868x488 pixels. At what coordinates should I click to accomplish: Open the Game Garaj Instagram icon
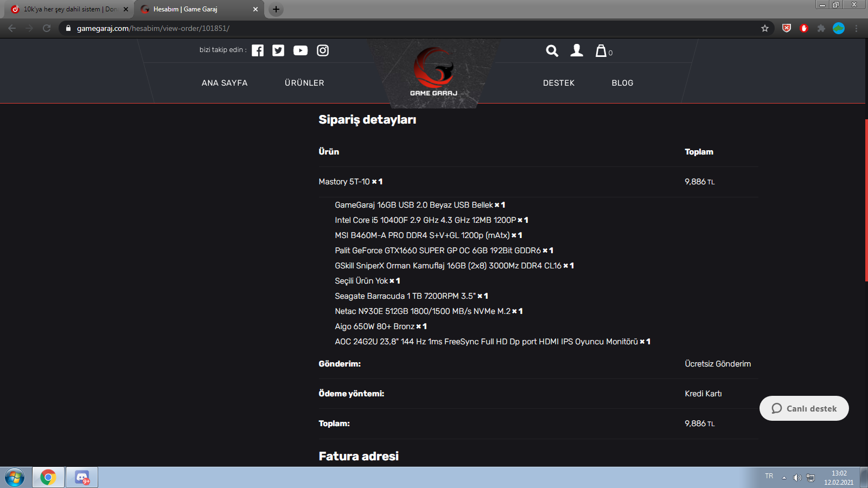(323, 50)
